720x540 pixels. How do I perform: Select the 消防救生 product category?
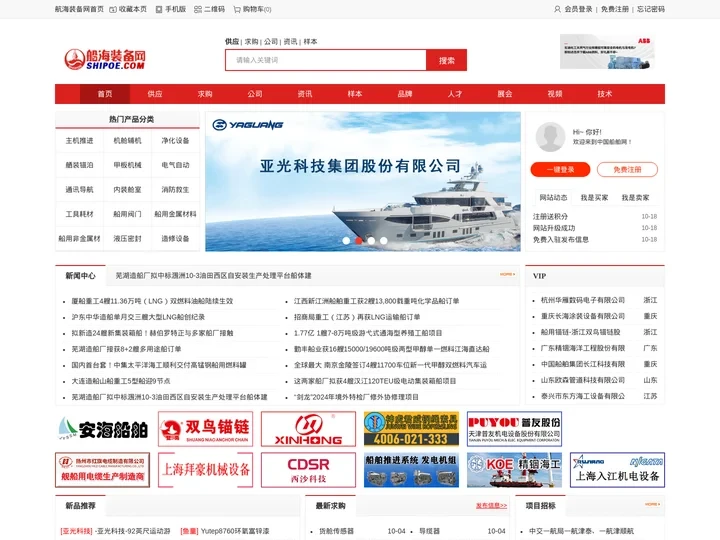coord(175,189)
